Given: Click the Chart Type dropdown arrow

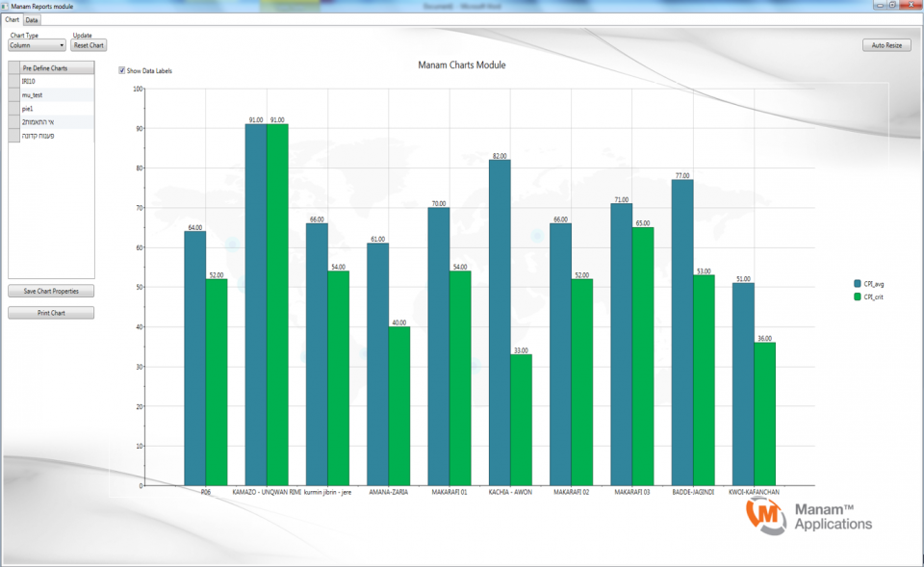Looking at the screenshot, I should click(x=62, y=45).
